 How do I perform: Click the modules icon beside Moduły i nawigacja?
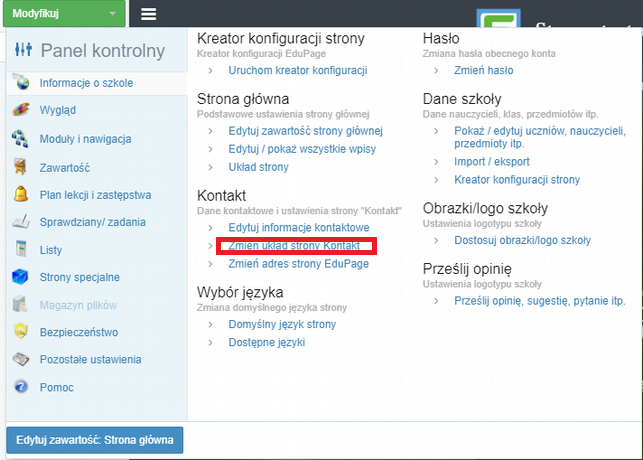(20, 139)
